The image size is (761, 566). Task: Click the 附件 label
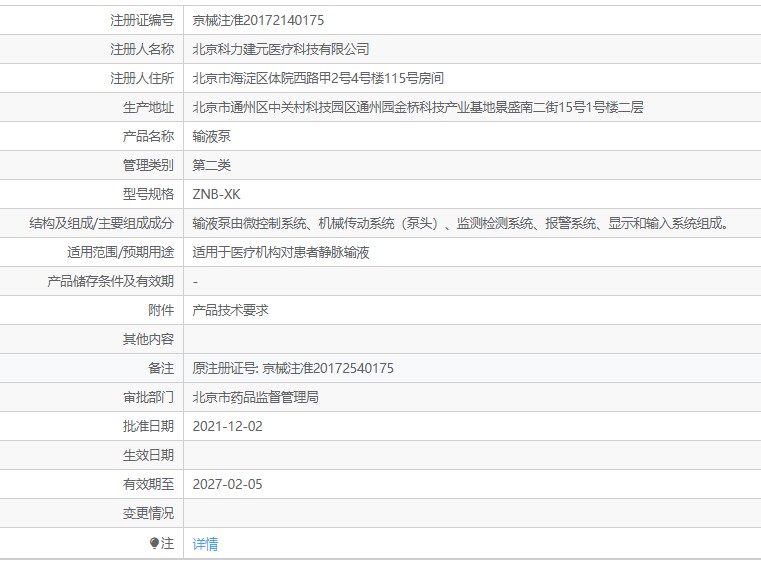(x=161, y=310)
